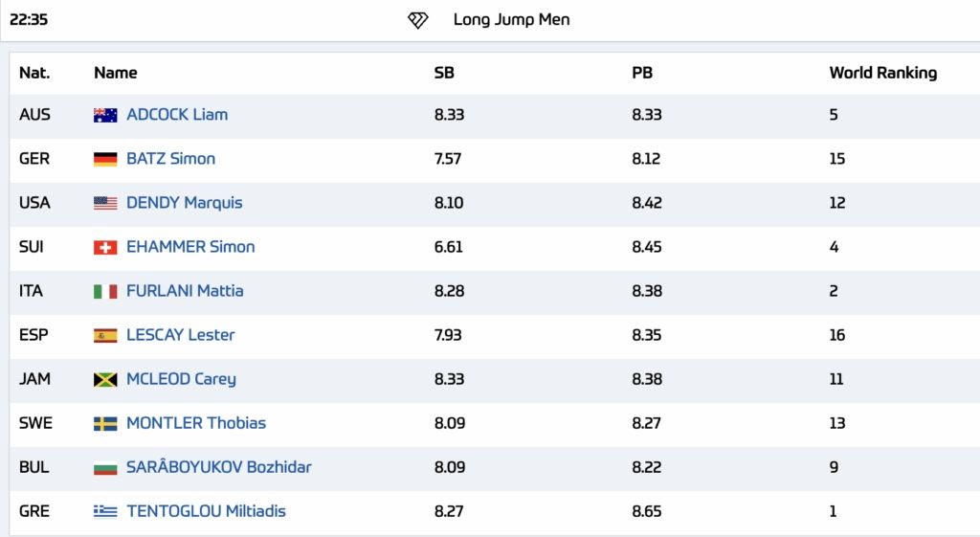Select EHAMMER Simon athlete name
The height and width of the screenshot is (537, 980).
(190, 247)
